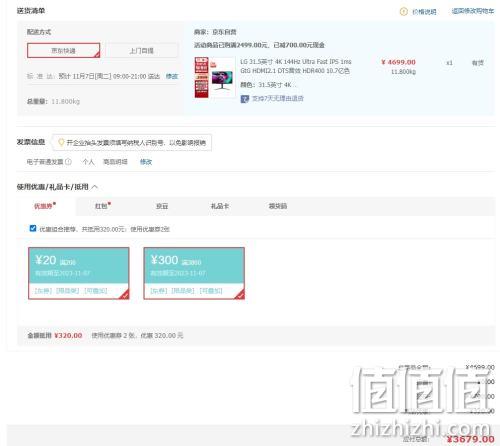Viewport: 500px width, 446px height.
Task: Click the 商家：京东自营 label
Action: (215, 32)
